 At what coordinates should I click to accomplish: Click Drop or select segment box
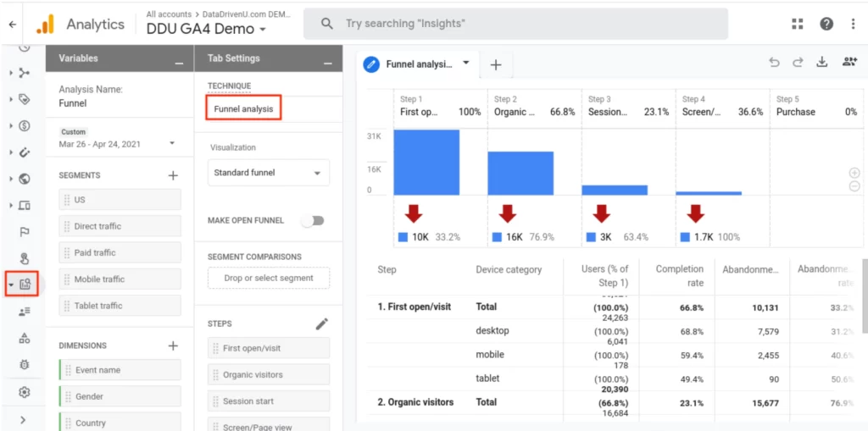(269, 278)
